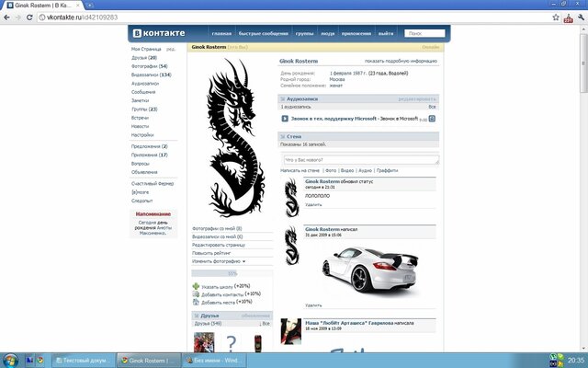Click dragon avatar next to ЛОЛОЛОЛО status post
Viewport: 588px width, 368px height.
pyautogui.click(x=291, y=198)
